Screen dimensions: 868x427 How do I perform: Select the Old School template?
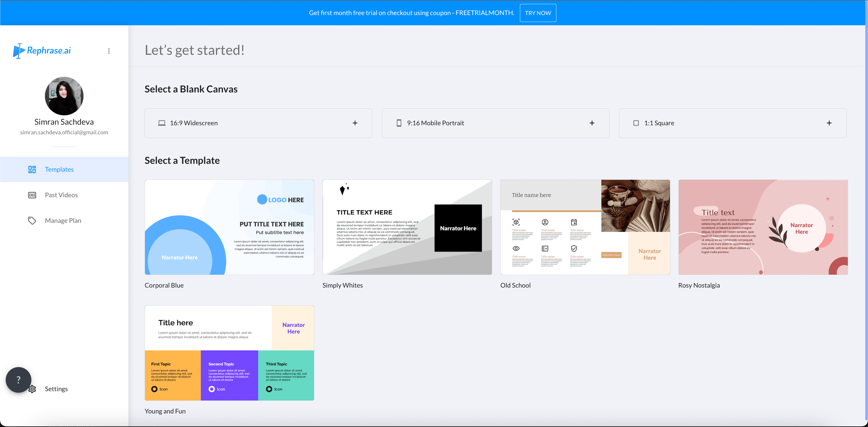[x=585, y=227]
